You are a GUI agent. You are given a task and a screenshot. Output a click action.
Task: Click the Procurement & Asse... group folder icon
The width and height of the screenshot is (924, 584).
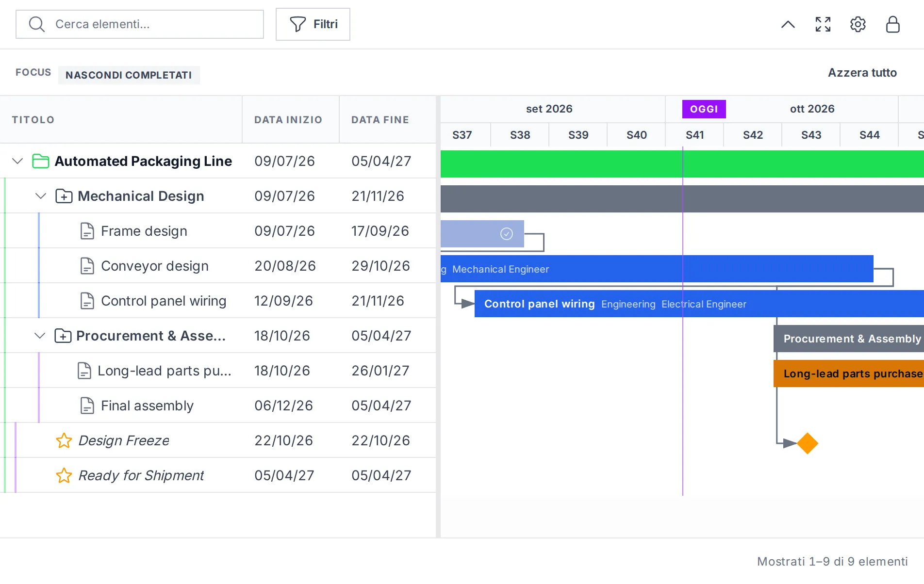coord(63,336)
